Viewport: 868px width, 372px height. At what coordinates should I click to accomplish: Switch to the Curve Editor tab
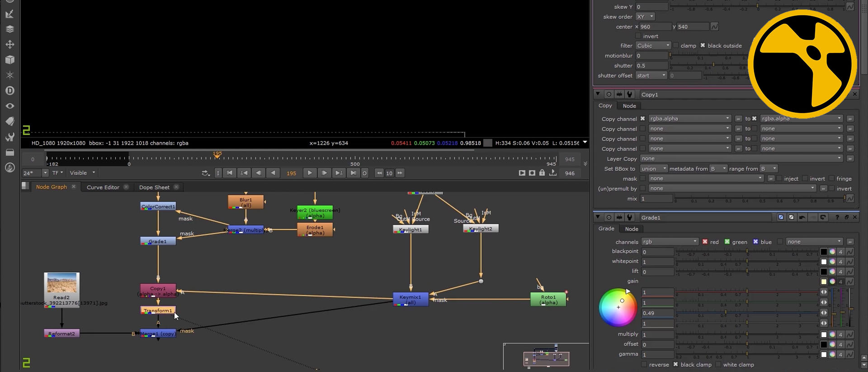pos(103,187)
